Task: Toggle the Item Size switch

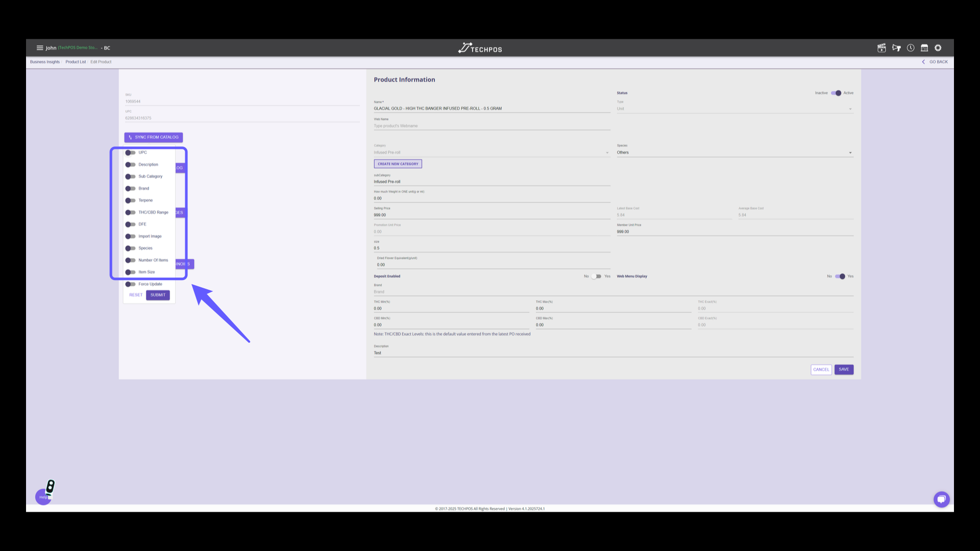Action: point(131,272)
